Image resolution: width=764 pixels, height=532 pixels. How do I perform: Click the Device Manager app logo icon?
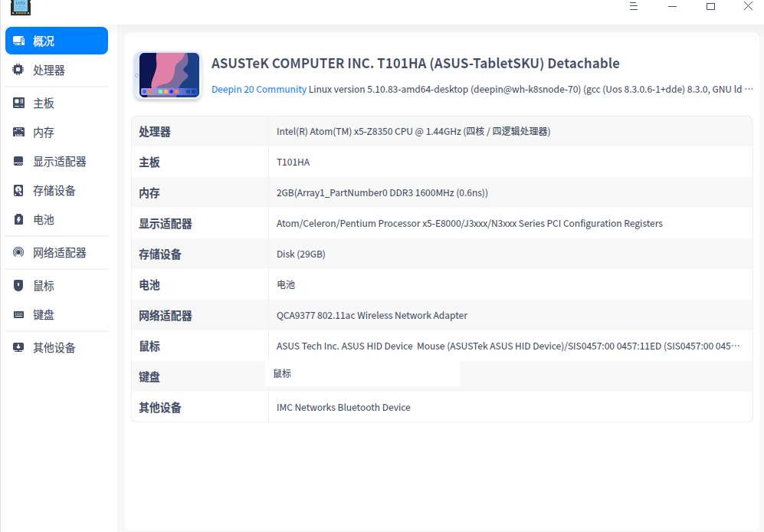21,8
